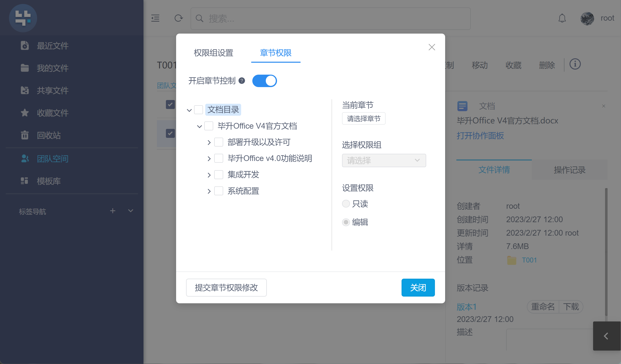
Task: Click the 删除 toolbar action
Action: (x=547, y=65)
